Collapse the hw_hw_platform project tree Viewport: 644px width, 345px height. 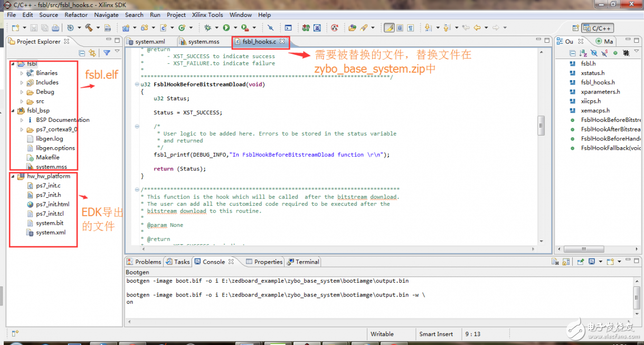coord(13,176)
